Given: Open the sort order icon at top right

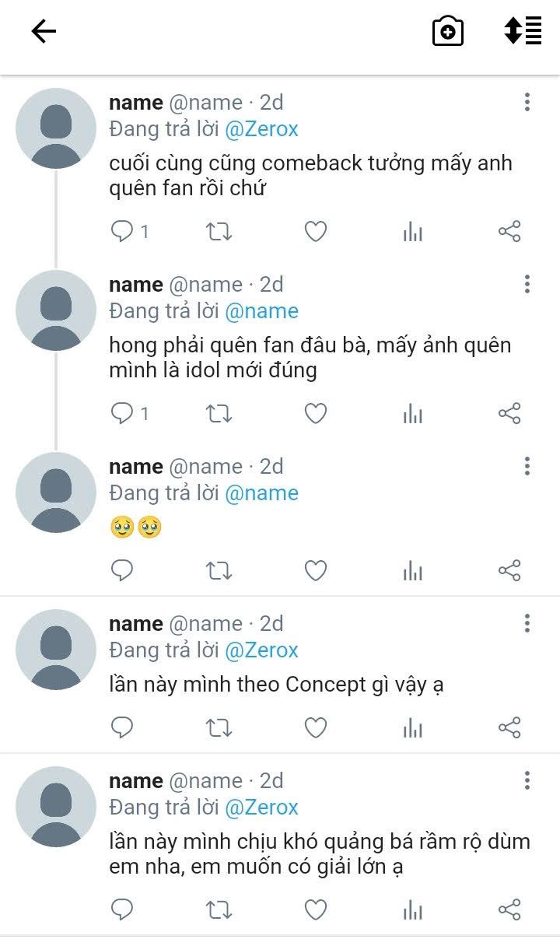Looking at the screenshot, I should [523, 31].
